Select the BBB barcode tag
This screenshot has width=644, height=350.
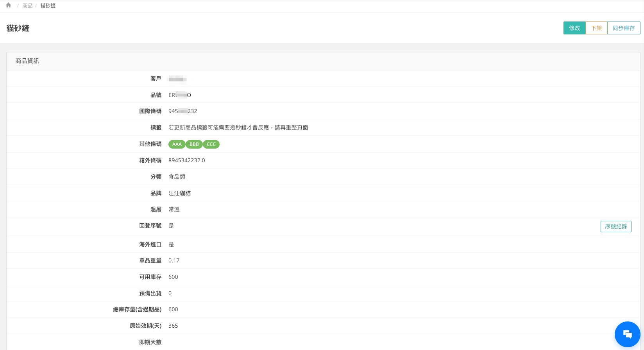194,144
